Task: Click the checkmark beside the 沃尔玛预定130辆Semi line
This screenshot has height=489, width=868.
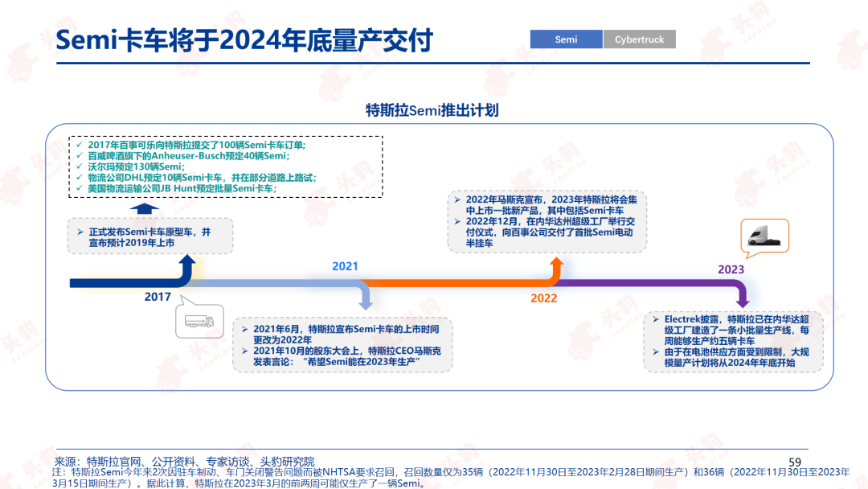Action: [79, 166]
